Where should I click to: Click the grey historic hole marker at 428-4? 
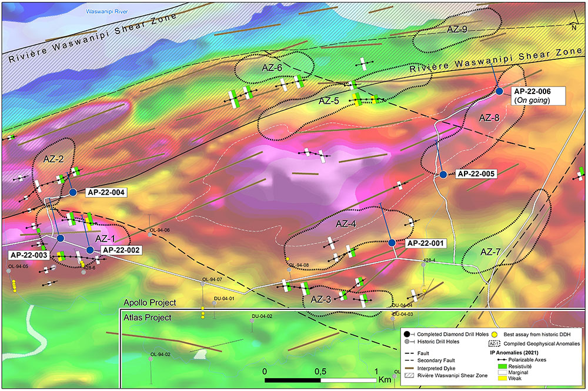click(423, 265)
